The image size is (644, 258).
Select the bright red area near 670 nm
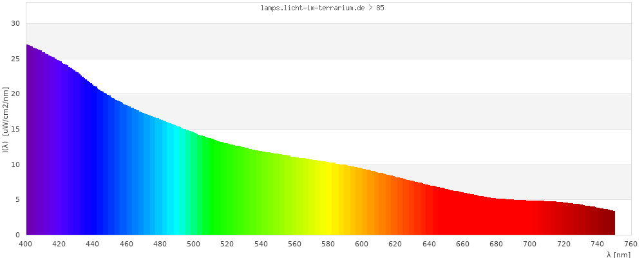480,216
